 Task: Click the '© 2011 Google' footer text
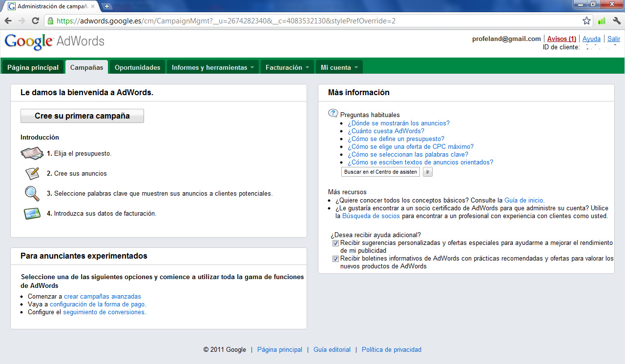pos(225,349)
